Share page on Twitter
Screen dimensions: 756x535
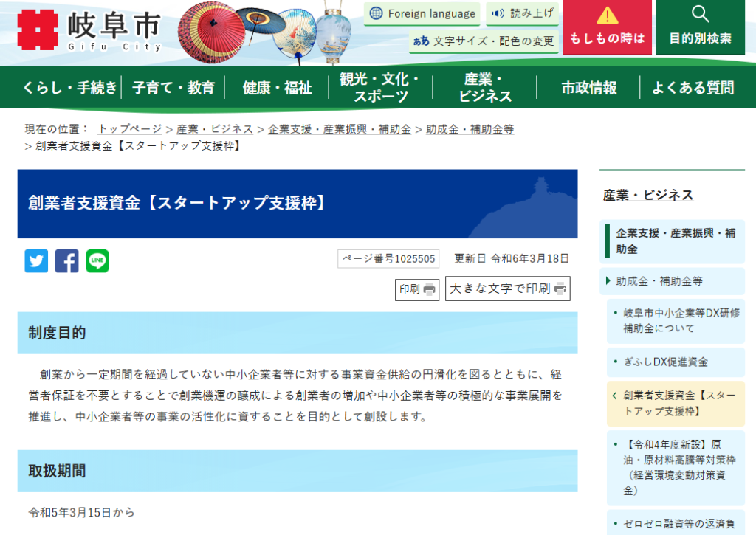click(x=36, y=260)
